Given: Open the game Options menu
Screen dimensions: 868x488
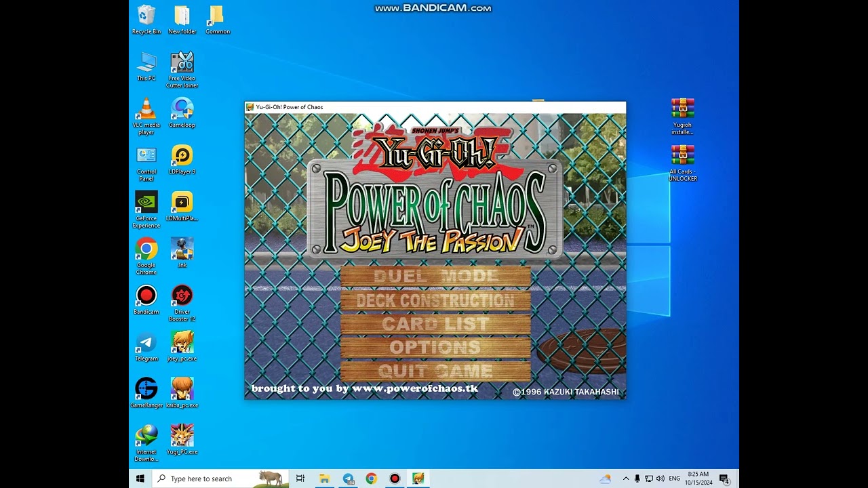Looking at the screenshot, I should tap(435, 348).
